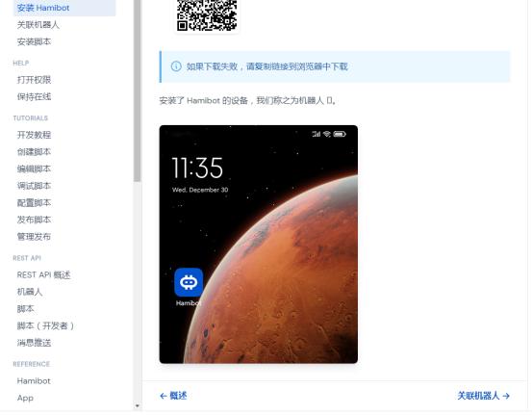The image size is (532, 415).
Task: Click the Wi-Fi icon on the phone image
Action: tap(327, 134)
